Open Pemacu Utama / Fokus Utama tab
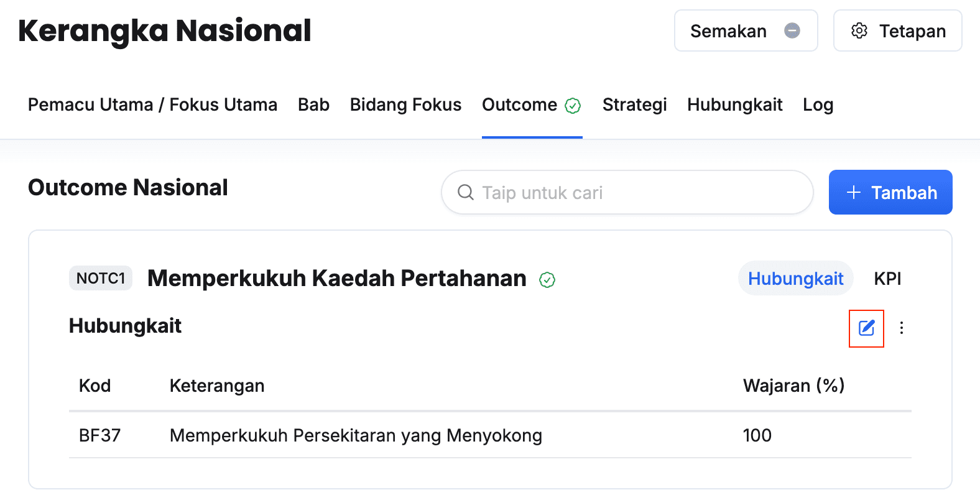Viewport: 980px width, 500px height. 152,104
